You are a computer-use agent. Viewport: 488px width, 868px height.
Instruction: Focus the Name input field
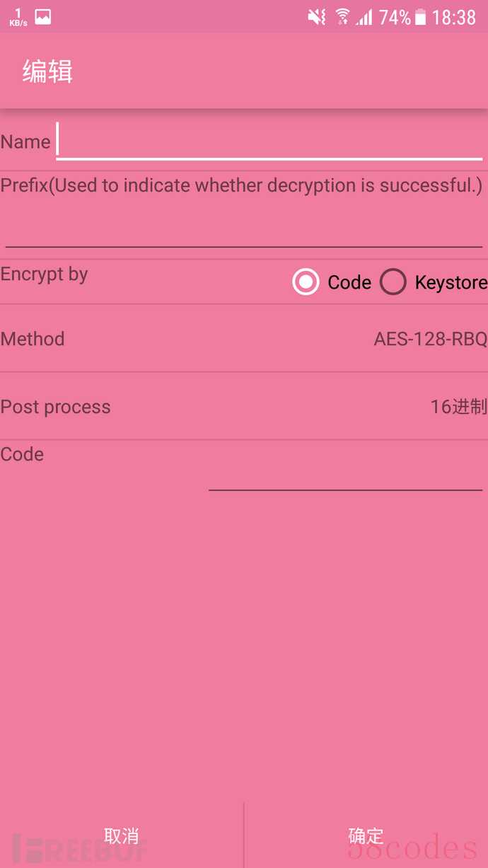[x=269, y=141]
